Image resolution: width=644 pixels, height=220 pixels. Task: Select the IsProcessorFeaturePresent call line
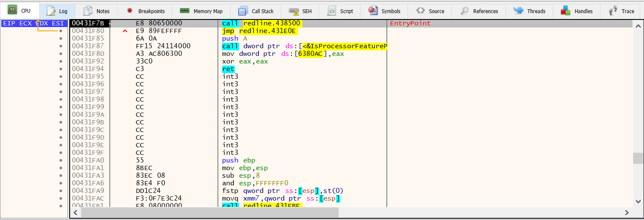[x=304, y=46]
